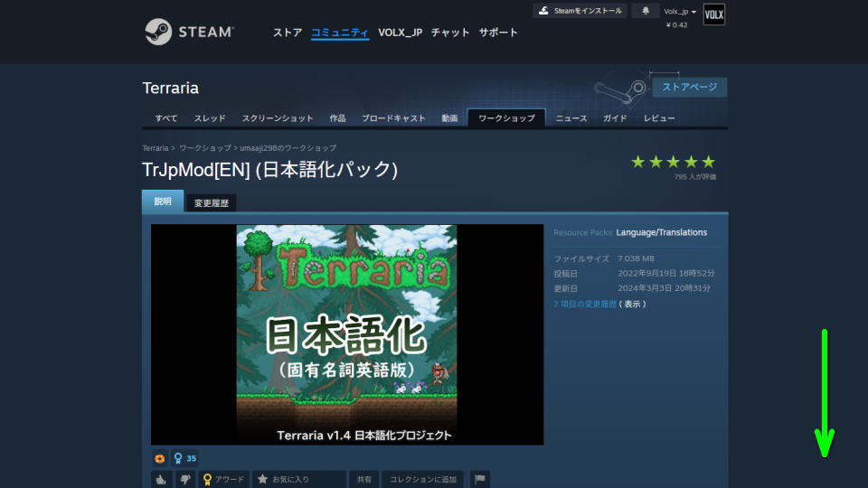
Task: Click the ストアページ button
Action: [x=689, y=87]
